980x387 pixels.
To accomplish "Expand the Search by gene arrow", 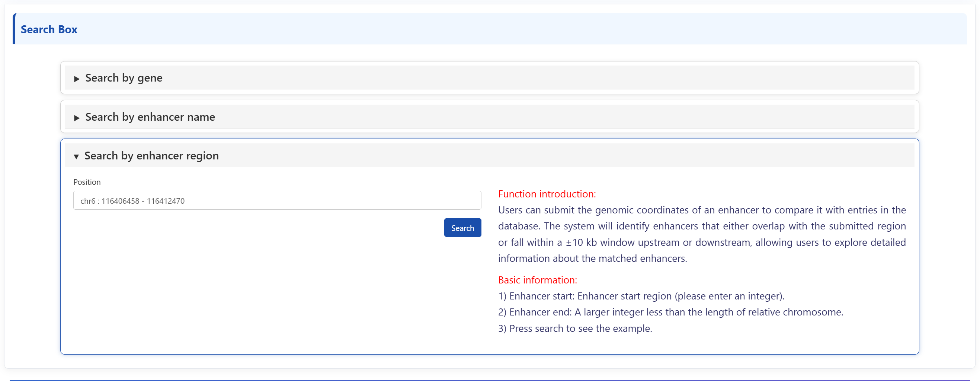I will tap(77, 79).
